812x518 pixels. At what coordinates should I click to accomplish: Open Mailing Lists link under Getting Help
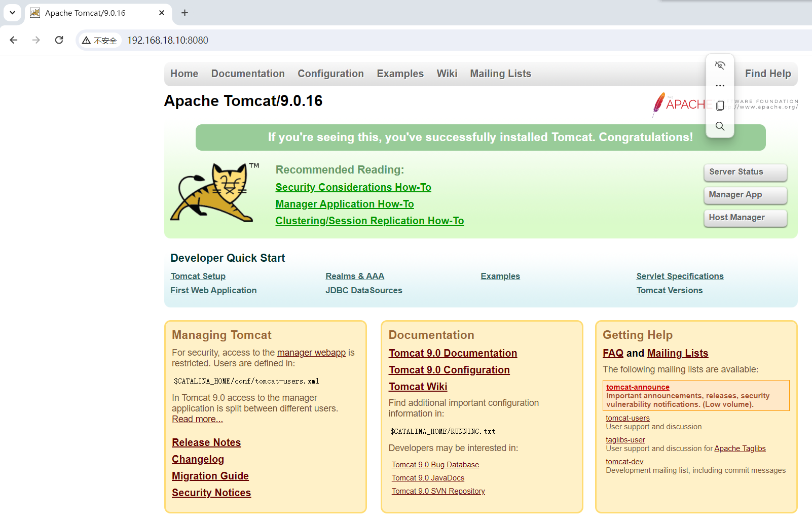click(x=678, y=353)
